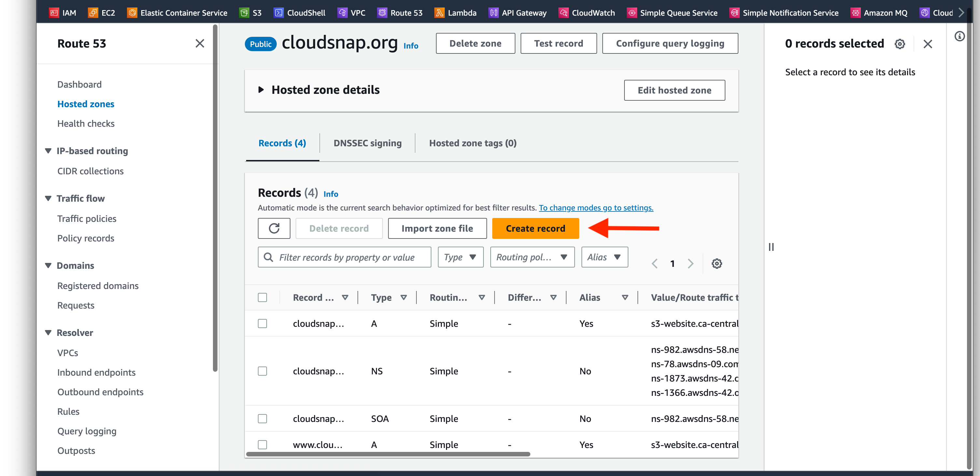Open records table preferences gear

[x=717, y=264]
